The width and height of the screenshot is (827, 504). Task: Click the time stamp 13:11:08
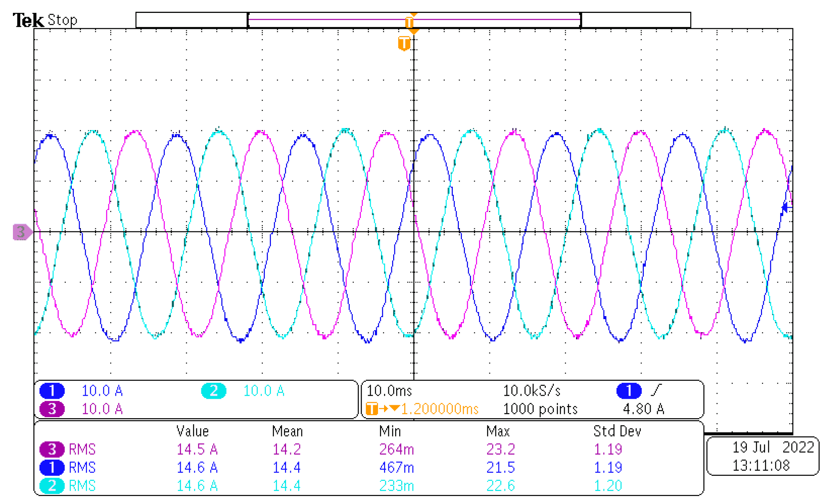761,466
